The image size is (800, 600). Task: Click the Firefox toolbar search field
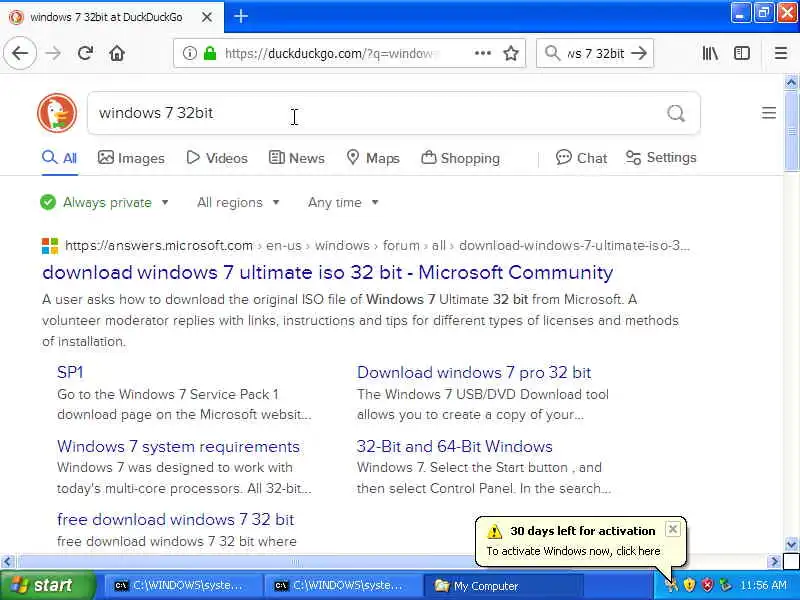coord(595,53)
